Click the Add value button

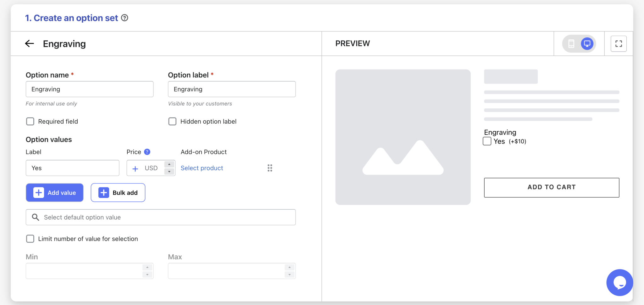tap(54, 192)
